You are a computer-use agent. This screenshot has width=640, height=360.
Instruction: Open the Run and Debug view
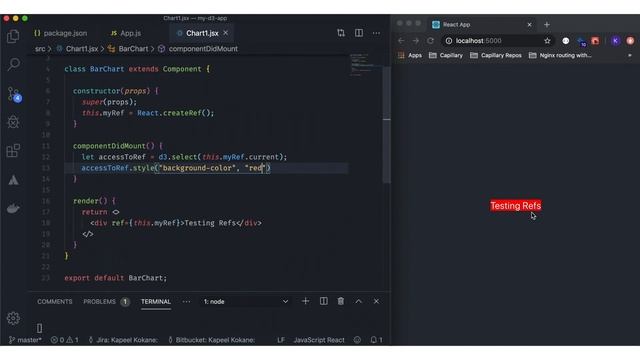click(13, 122)
